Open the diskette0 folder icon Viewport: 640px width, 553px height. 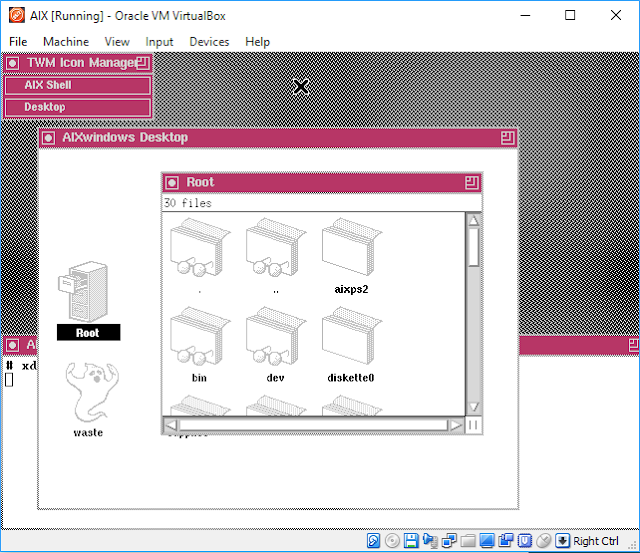coord(351,335)
